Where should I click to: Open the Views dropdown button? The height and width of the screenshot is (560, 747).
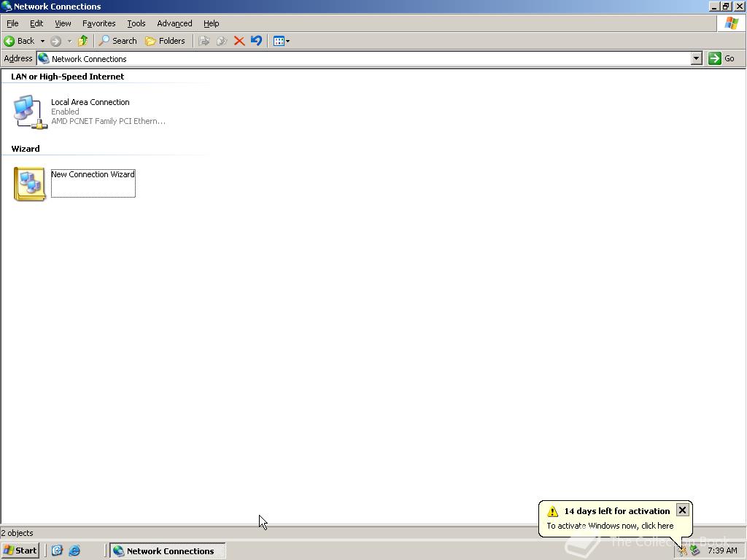click(x=282, y=41)
